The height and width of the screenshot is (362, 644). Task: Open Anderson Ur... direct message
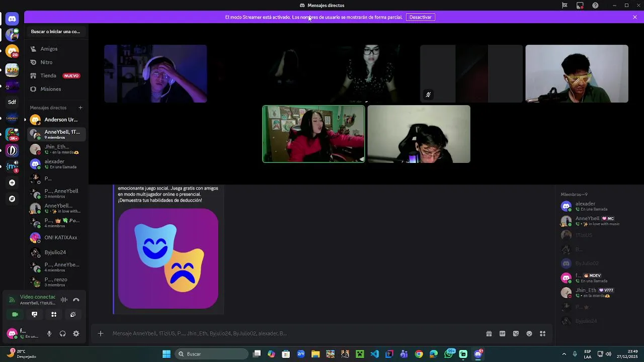(56, 120)
